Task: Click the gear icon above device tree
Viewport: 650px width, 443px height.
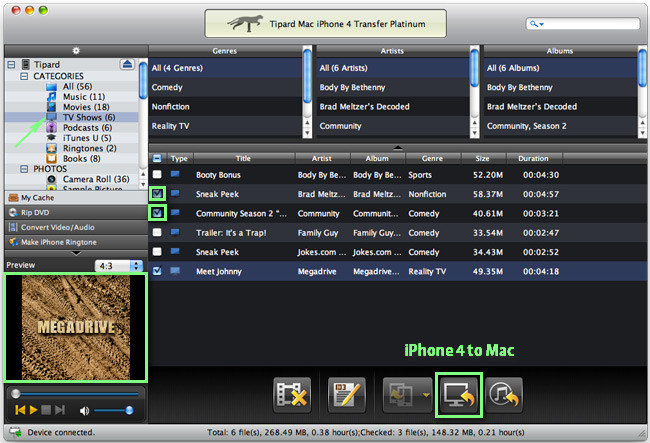Action: click(76, 51)
